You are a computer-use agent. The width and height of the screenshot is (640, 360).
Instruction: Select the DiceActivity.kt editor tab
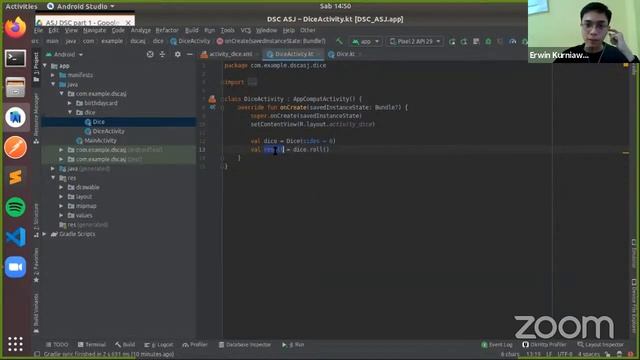(x=293, y=54)
